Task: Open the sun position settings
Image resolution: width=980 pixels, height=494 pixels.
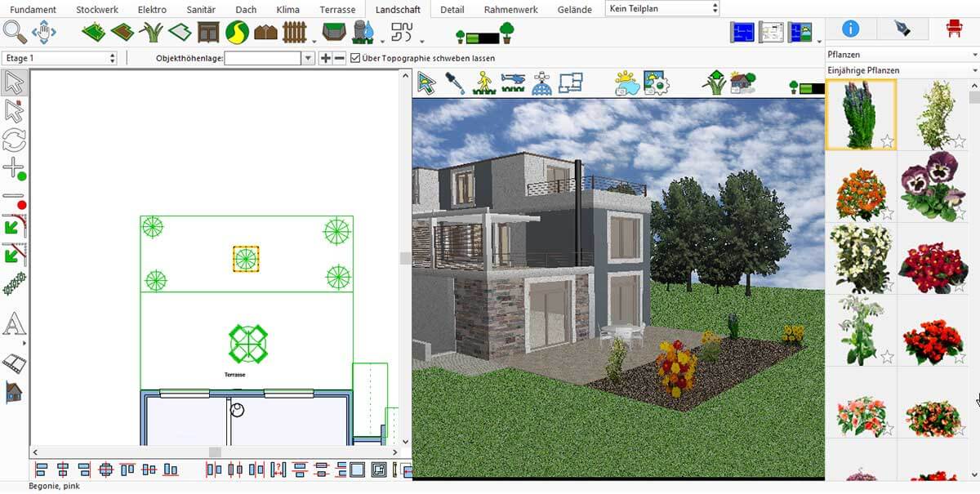Action: (x=626, y=82)
